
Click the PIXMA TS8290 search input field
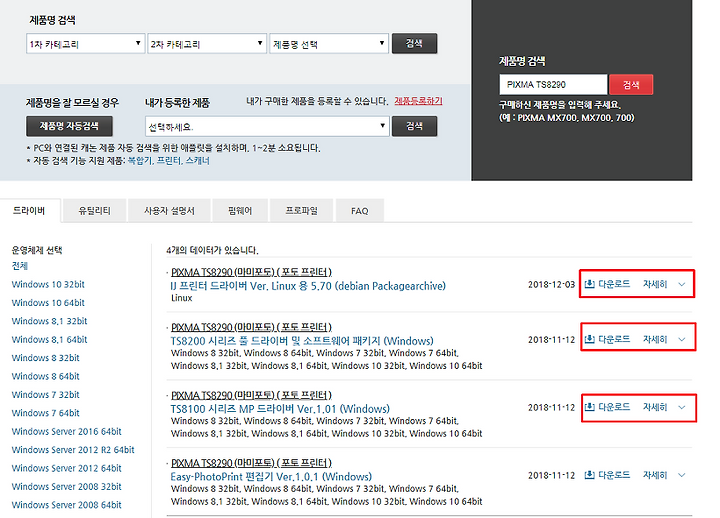click(553, 84)
